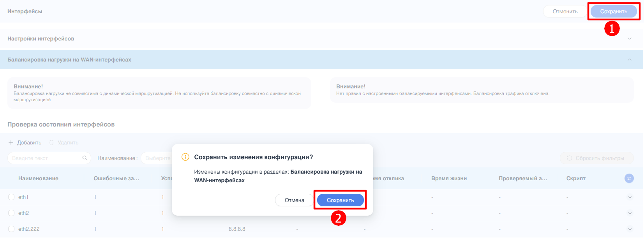
Task: Select the eth2 row checkbox
Action: point(11,213)
